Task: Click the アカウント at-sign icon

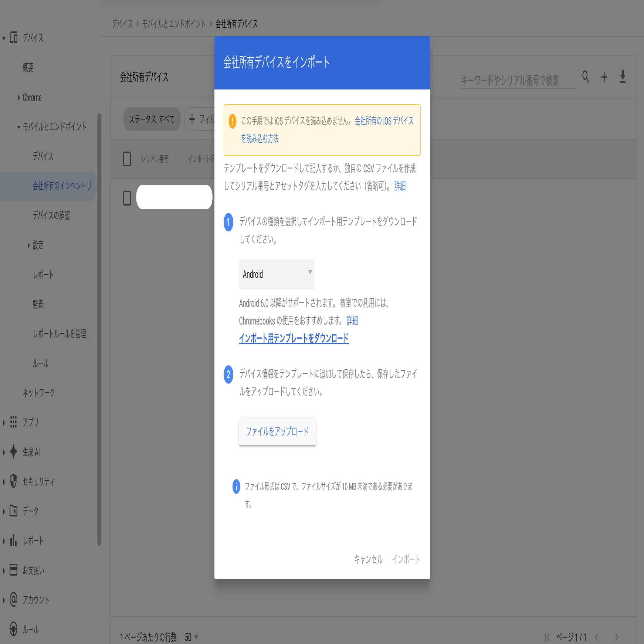Action: click(x=14, y=599)
